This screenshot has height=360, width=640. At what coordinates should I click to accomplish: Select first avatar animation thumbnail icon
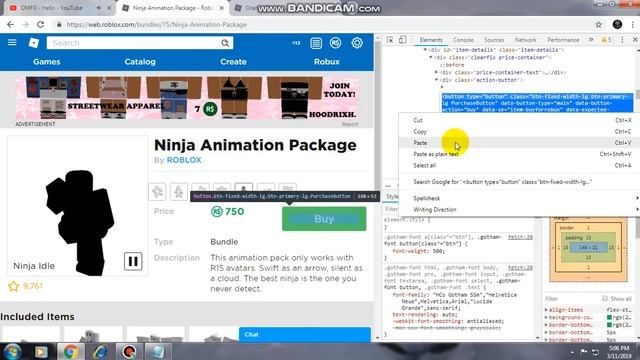tap(158, 191)
